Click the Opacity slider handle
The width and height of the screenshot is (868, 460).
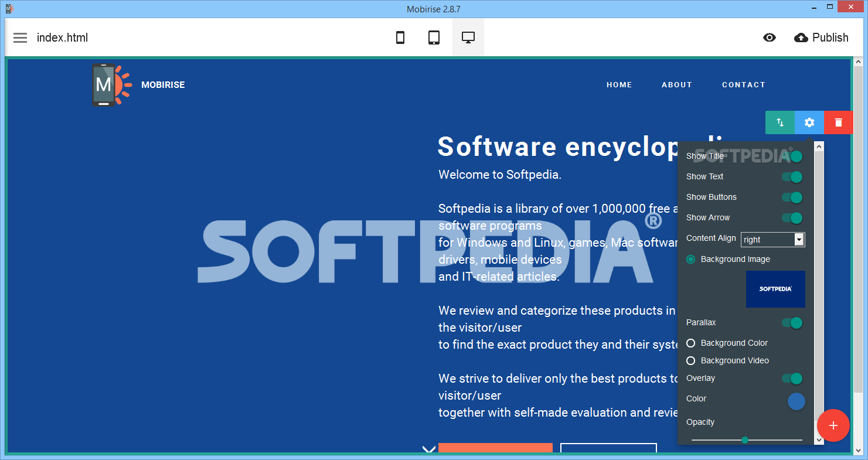[x=745, y=440]
